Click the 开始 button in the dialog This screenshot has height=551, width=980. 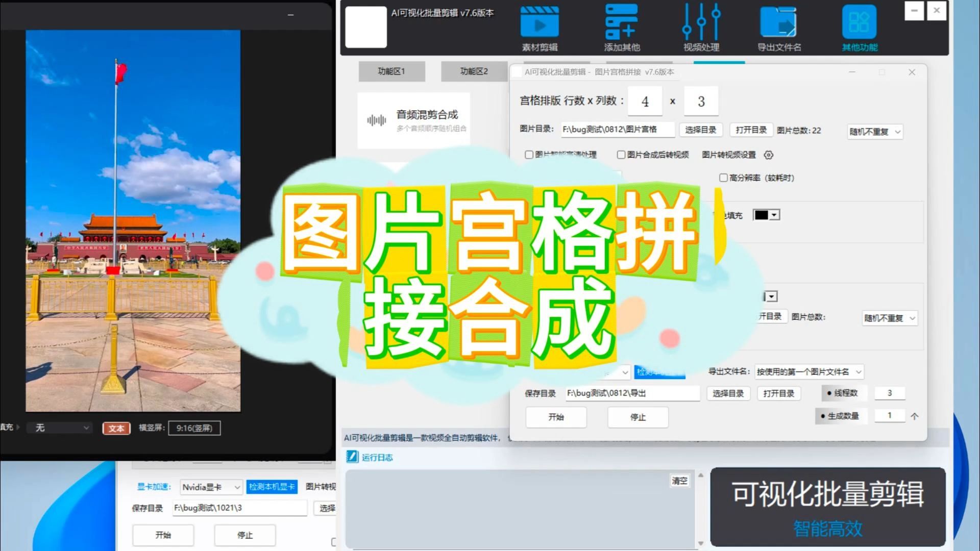point(556,417)
